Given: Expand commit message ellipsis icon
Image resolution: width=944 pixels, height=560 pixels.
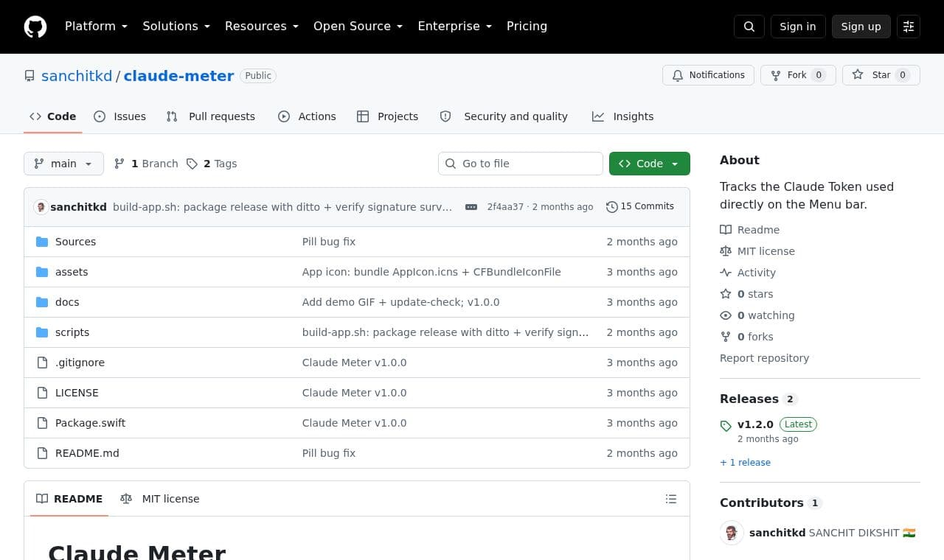Looking at the screenshot, I should click(471, 207).
